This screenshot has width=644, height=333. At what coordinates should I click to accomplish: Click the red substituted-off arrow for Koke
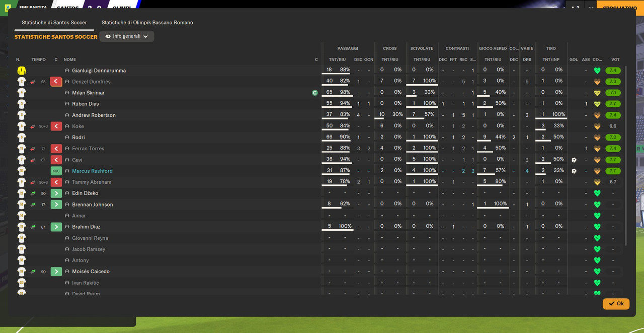click(x=56, y=126)
